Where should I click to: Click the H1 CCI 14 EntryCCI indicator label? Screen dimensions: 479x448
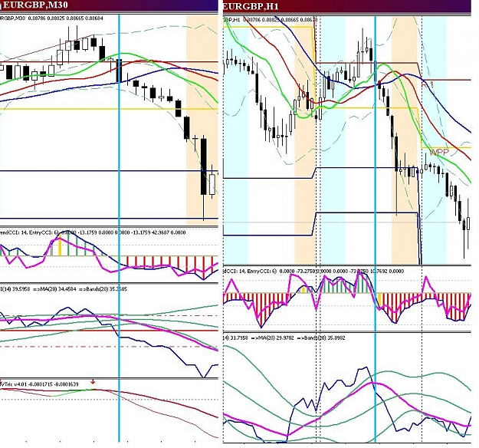[x=313, y=271]
